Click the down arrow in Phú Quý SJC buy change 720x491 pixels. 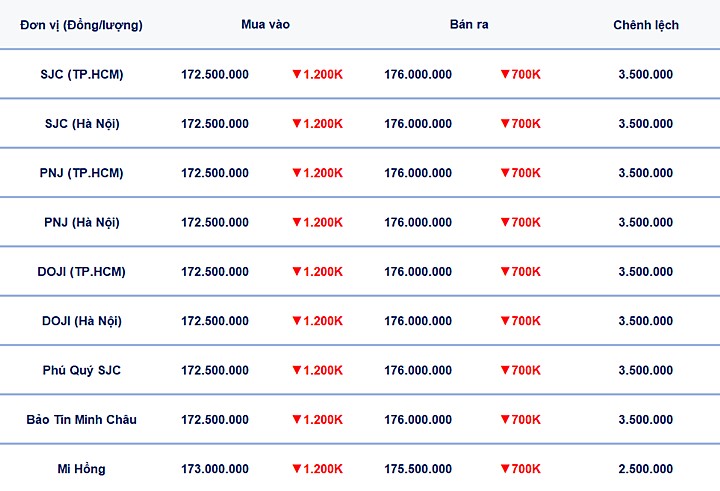[x=297, y=370]
